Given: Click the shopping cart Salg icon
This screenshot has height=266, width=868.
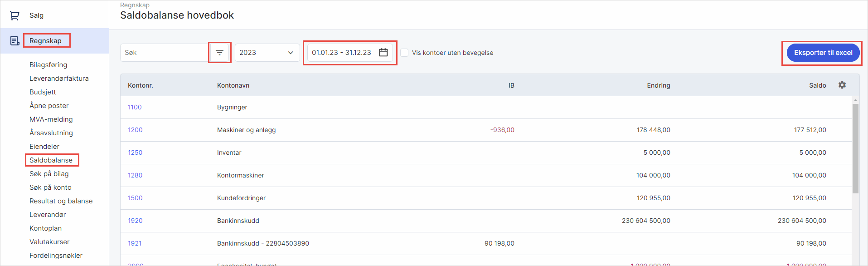Looking at the screenshot, I should tap(15, 16).
